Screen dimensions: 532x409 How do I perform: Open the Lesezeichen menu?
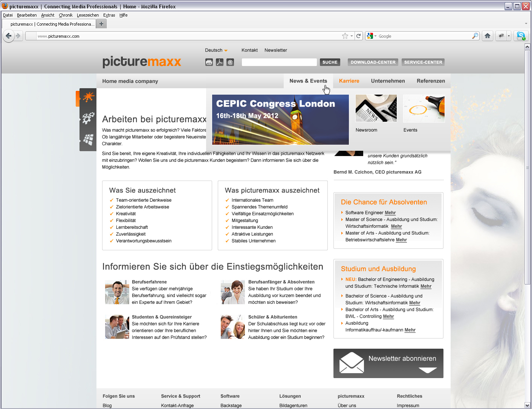(88, 15)
